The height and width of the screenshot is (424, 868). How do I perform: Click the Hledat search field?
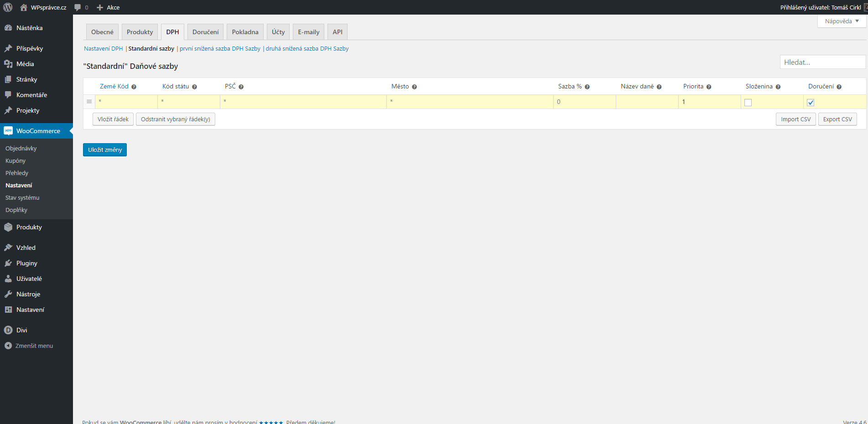[823, 62]
